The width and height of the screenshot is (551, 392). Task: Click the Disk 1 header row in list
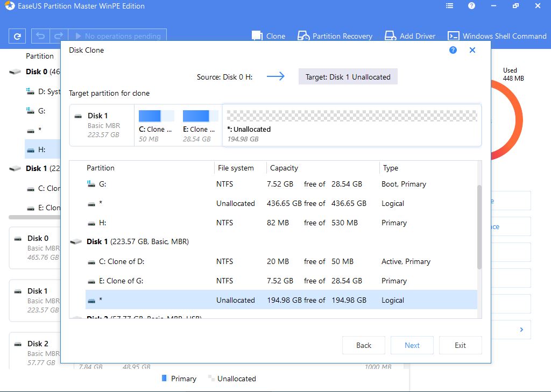pos(137,242)
